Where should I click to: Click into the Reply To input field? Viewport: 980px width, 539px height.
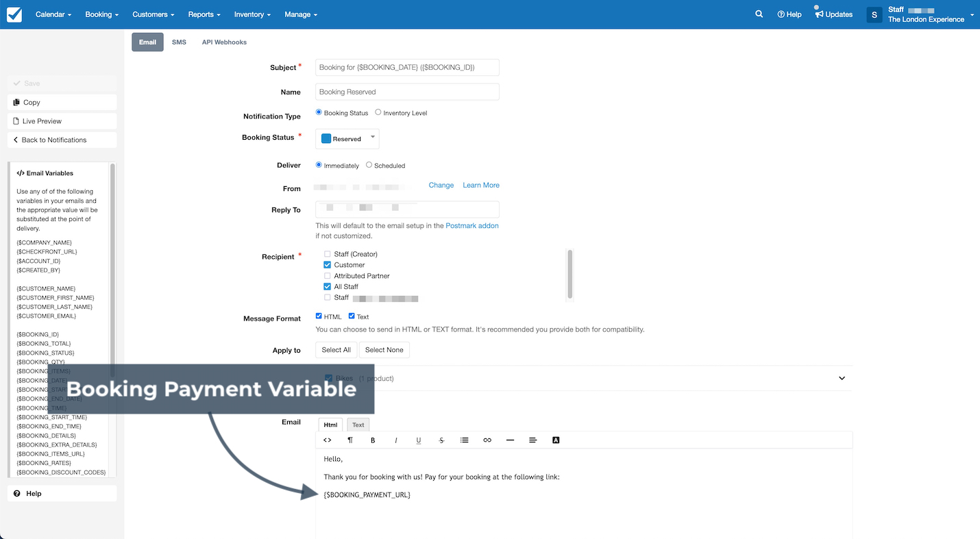tap(407, 210)
